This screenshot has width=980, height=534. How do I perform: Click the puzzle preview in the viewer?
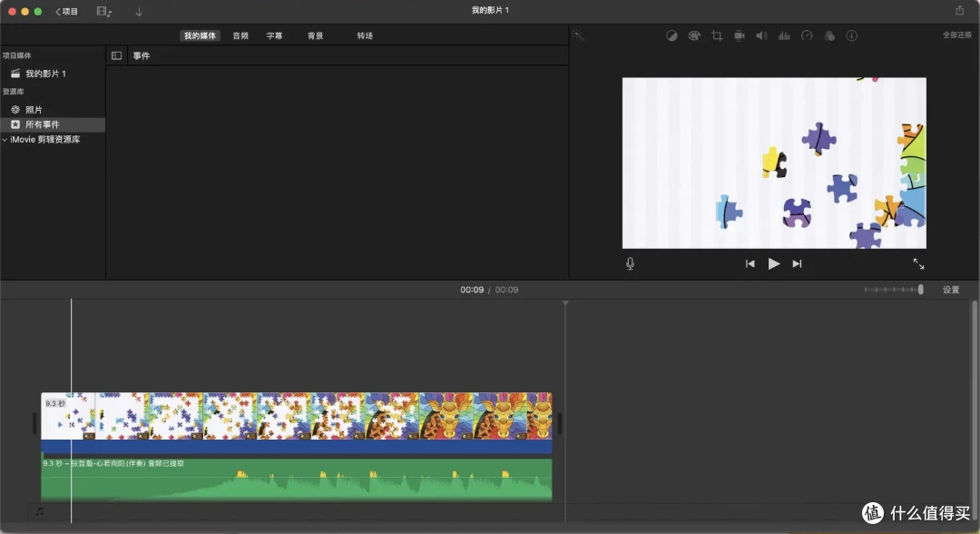point(774,163)
